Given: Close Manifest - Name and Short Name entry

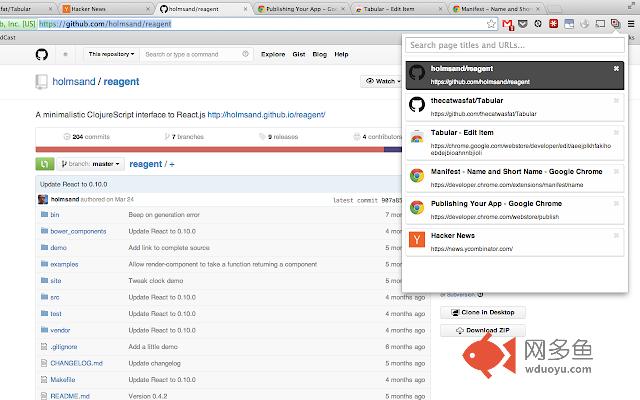Looking at the screenshot, I should [616, 171].
